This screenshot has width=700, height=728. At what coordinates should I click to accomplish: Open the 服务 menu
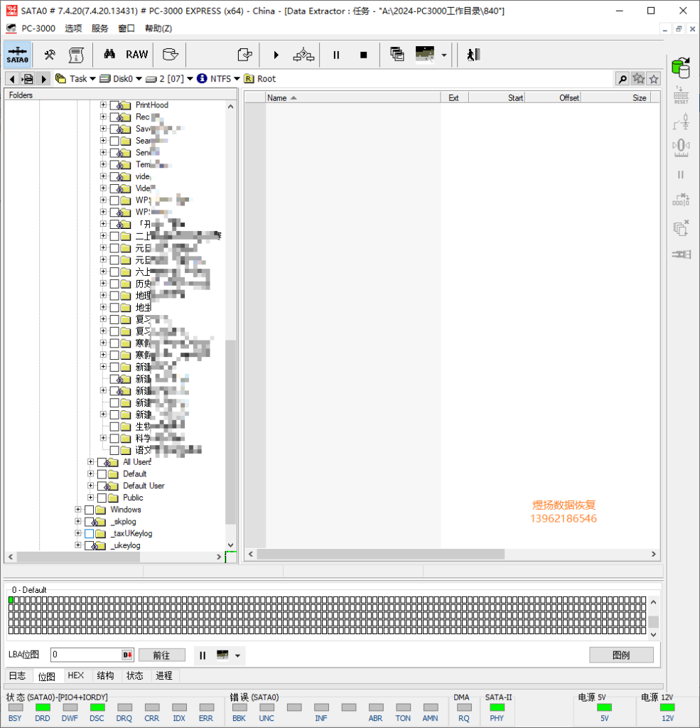tap(99, 28)
